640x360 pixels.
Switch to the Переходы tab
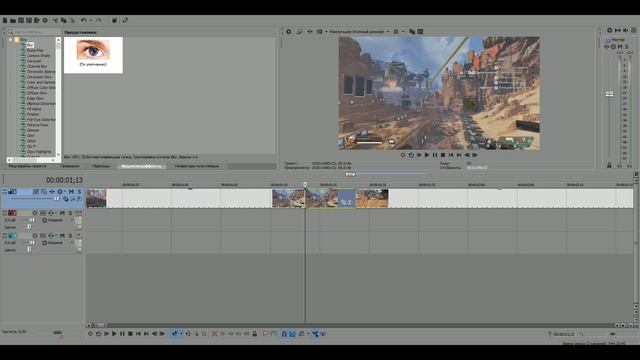click(101, 166)
